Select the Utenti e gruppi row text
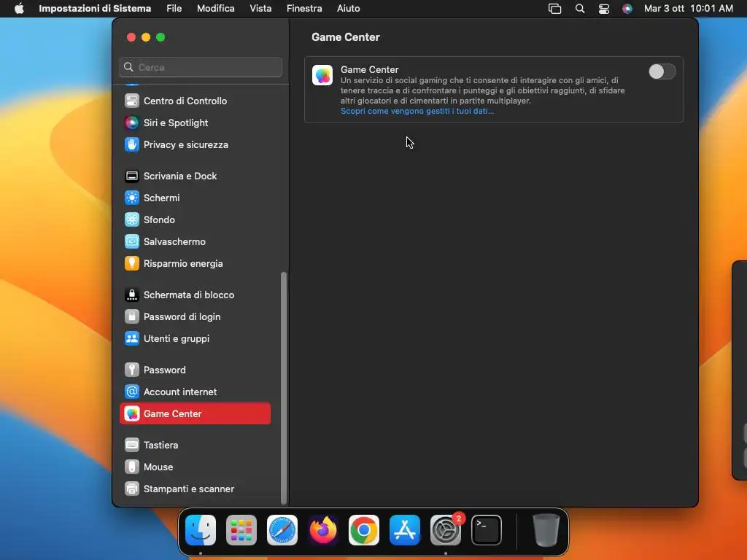Image resolution: width=747 pixels, height=560 pixels. (x=177, y=339)
